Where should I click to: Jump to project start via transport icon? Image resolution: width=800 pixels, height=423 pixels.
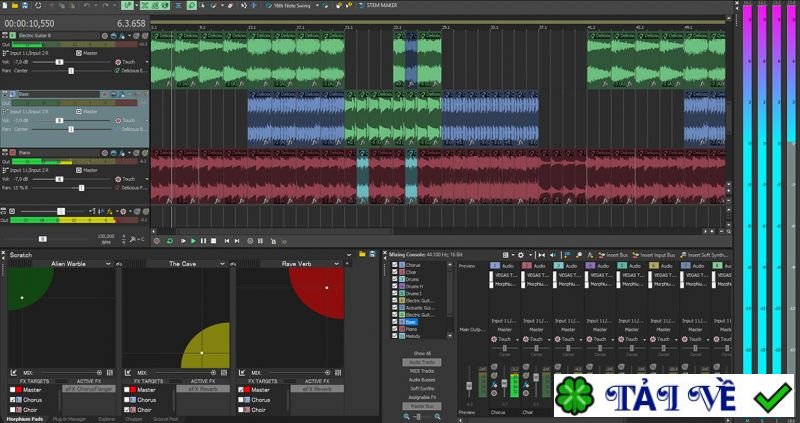pyautogui.click(x=227, y=240)
